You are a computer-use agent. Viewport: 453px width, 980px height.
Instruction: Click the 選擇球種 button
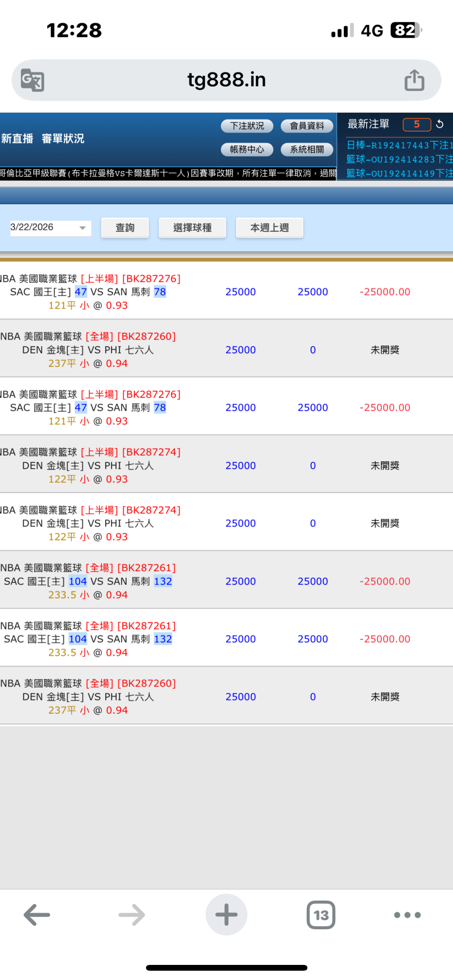pos(192,228)
